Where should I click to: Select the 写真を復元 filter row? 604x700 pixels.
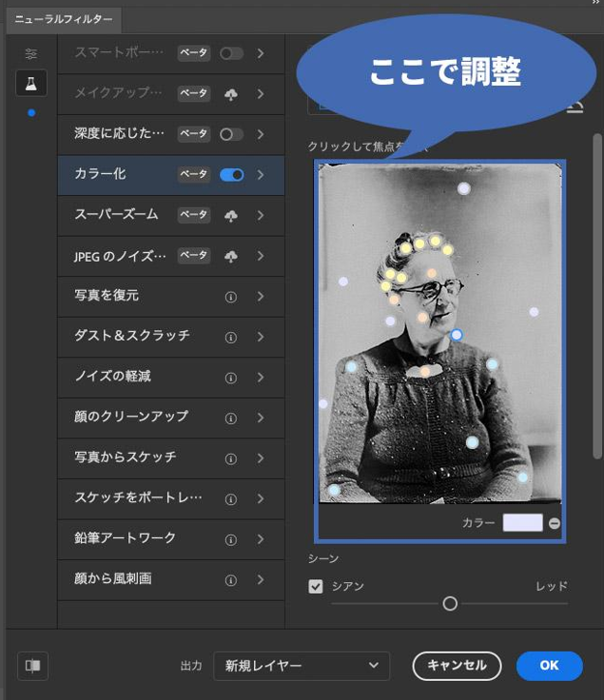point(171,296)
